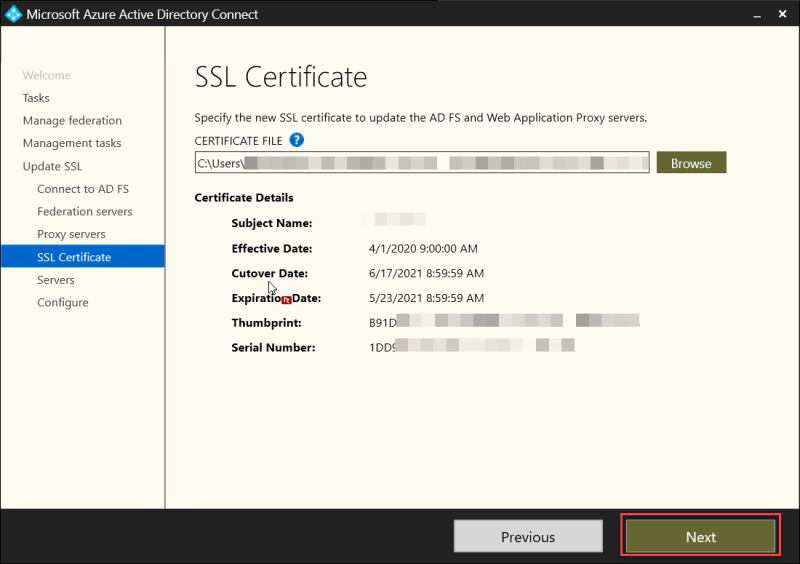Open the Tasks step in sidebar
Screen dimensions: 800x564
[36, 98]
